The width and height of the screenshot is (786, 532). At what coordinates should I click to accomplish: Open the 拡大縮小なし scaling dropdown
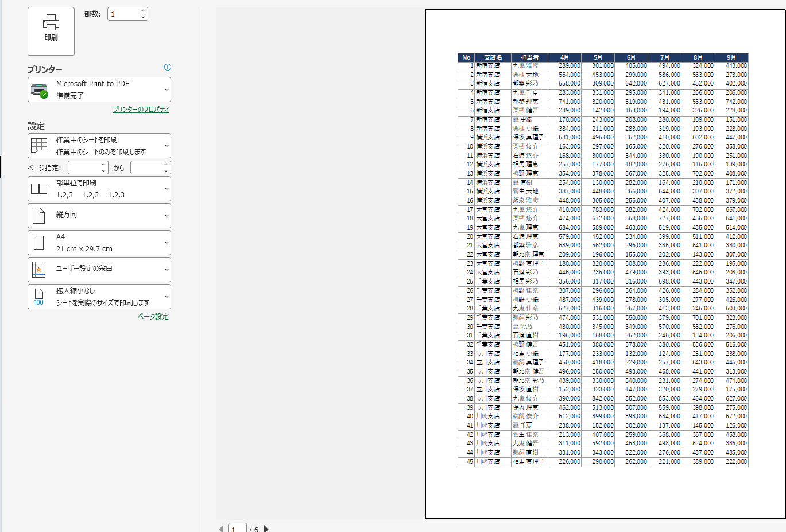pos(99,297)
